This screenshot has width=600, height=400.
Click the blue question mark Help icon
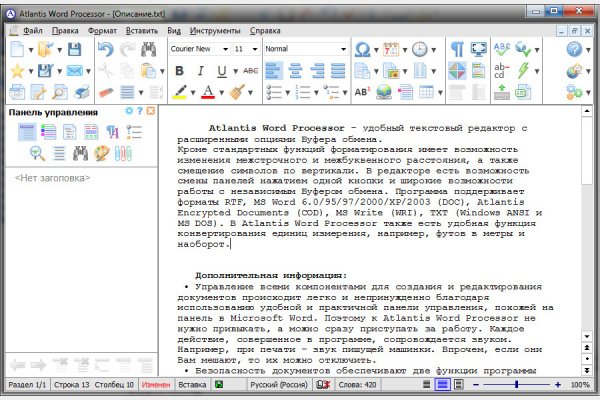tap(574, 49)
